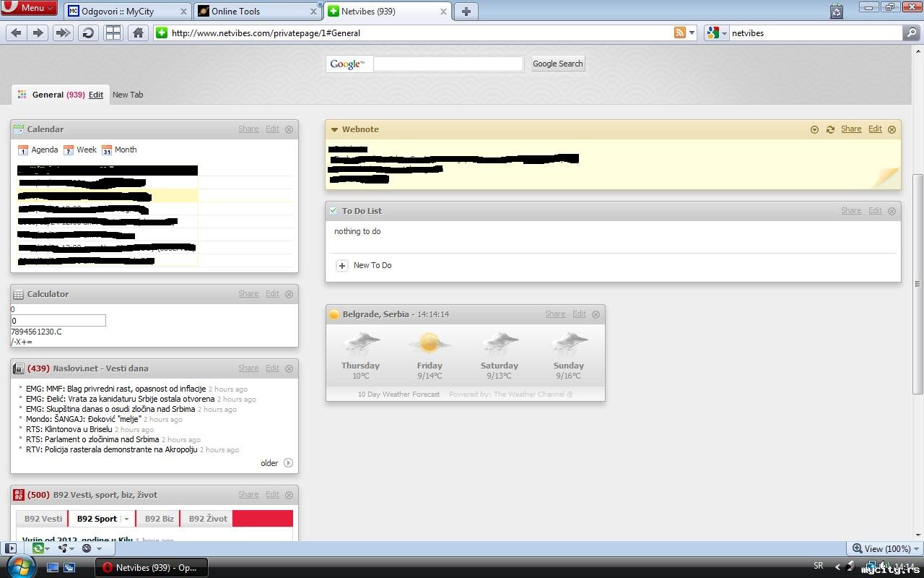The height and width of the screenshot is (578, 924).
Task: Open the View (100%) zoom dropdown
Action: (885, 548)
